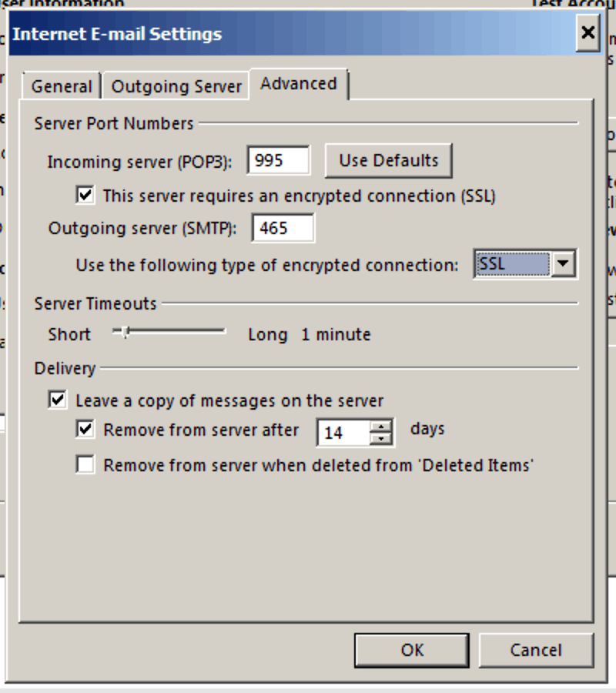Image resolution: width=616 pixels, height=693 pixels.
Task: Switch to the General tab
Action: pos(62,87)
